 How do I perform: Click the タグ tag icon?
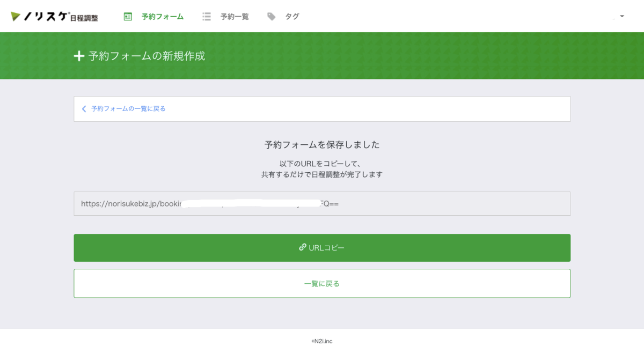point(272,17)
